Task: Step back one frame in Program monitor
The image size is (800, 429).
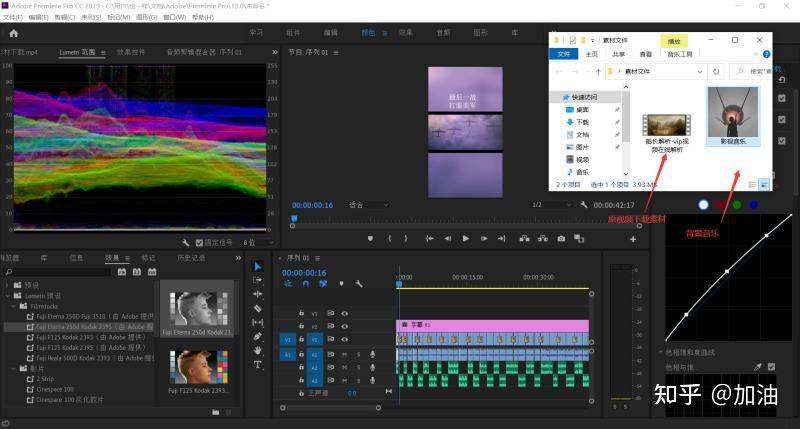Action: [x=447, y=238]
